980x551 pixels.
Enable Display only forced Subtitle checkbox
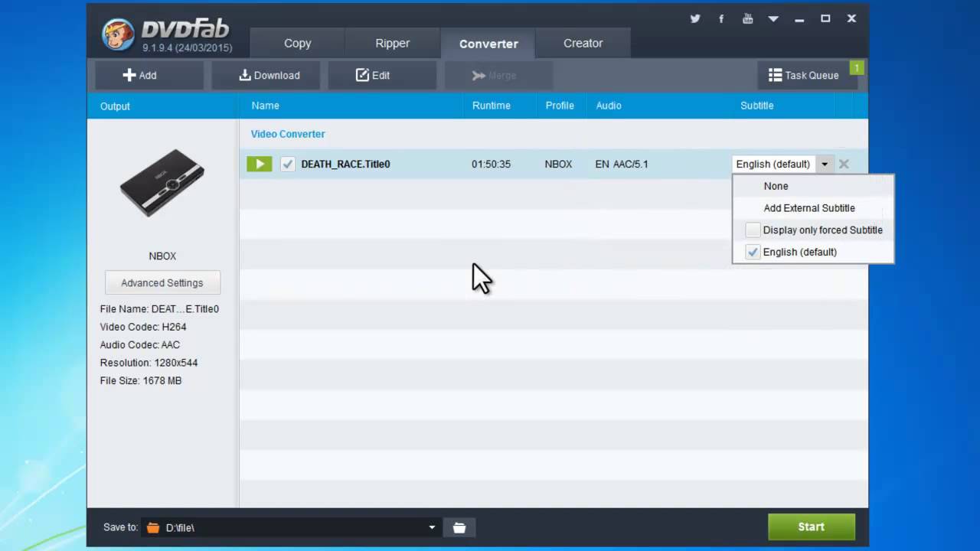coord(753,230)
